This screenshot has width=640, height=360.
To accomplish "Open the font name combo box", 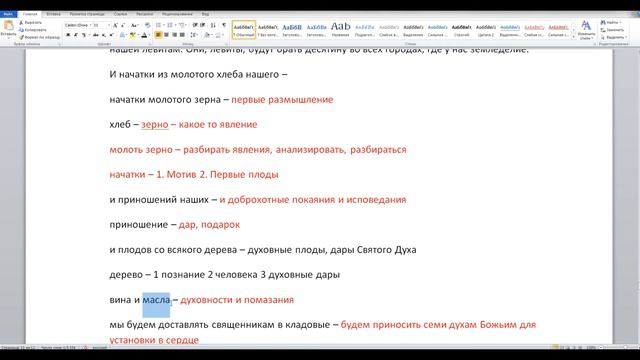I will [x=78, y=25].
